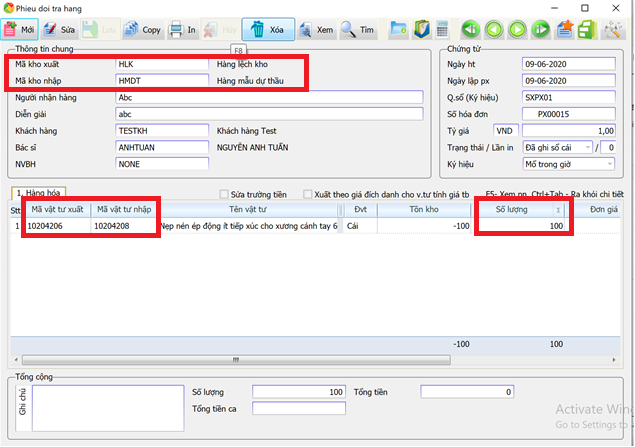Click the In (Print) toolbar button
635x447 pixels.
[182, 30]
